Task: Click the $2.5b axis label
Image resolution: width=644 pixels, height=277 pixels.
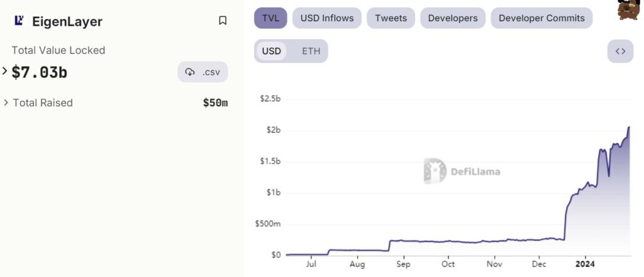Action: 270,99
